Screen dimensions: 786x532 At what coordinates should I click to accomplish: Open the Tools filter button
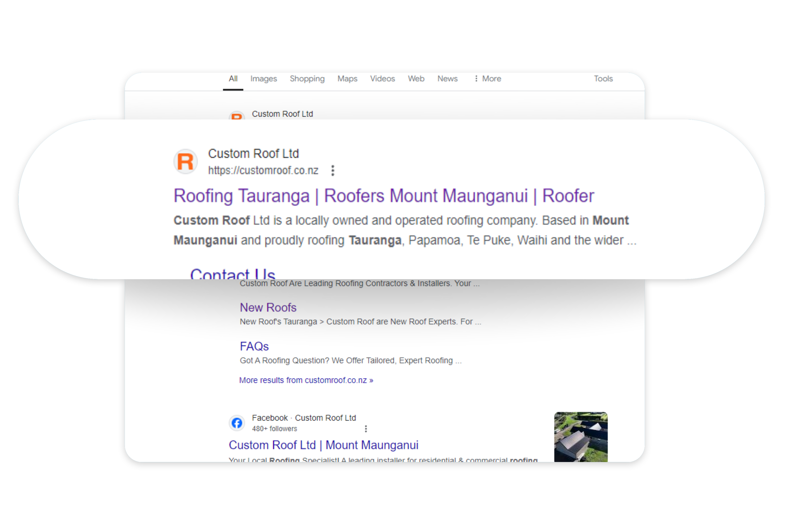coord(603,79)
